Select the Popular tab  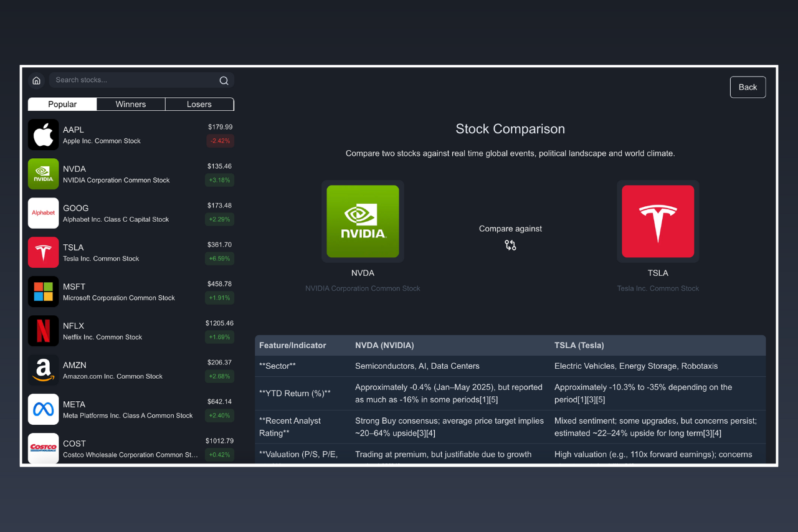(x=62, y=104)
